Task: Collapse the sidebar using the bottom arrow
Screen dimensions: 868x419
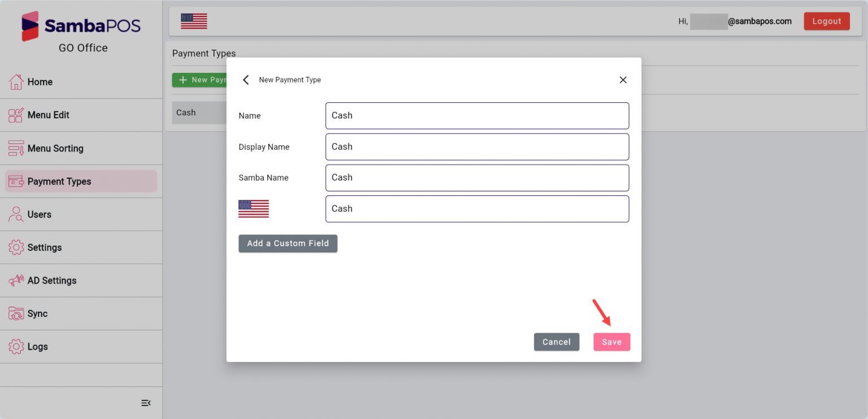Action: [146, 403]
